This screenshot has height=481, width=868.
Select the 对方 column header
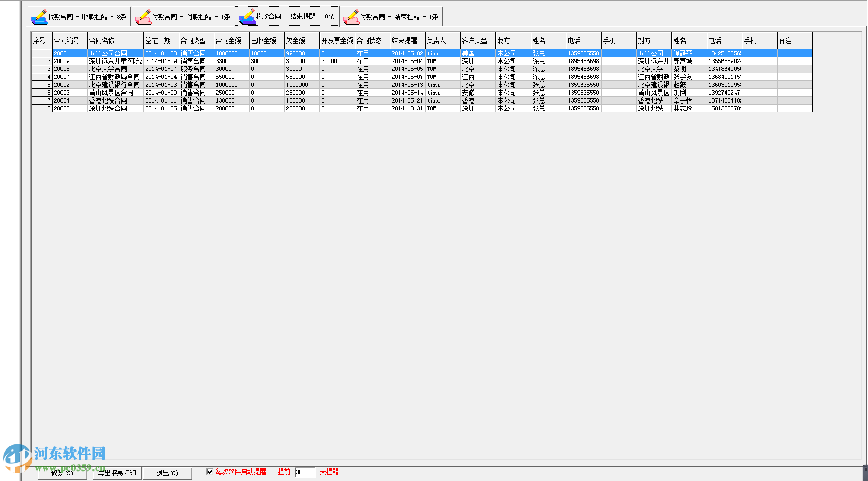654,40
